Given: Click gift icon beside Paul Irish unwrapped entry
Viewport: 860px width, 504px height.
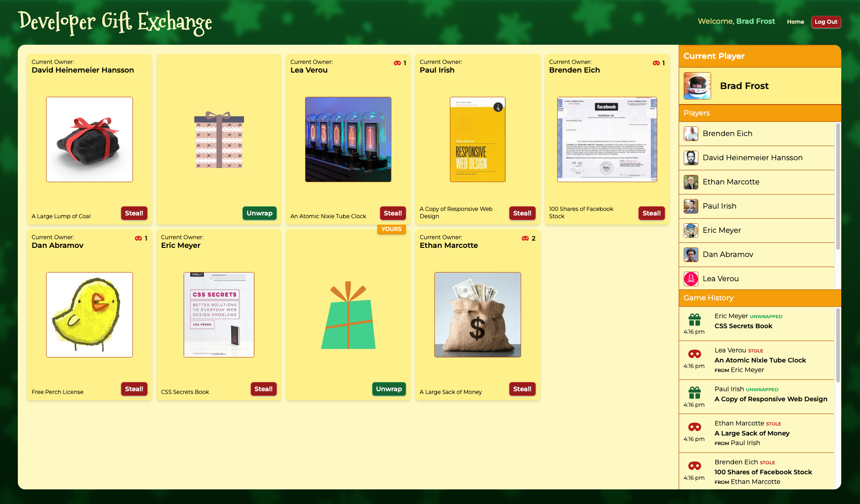Looking at the screenshot, I should click(694, 393).
